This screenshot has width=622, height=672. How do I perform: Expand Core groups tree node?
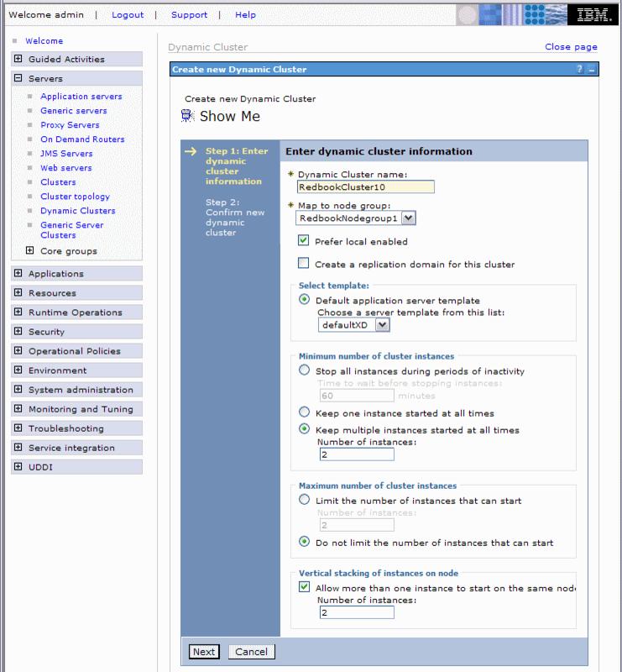pyautogui.click(x=29, y=250)
